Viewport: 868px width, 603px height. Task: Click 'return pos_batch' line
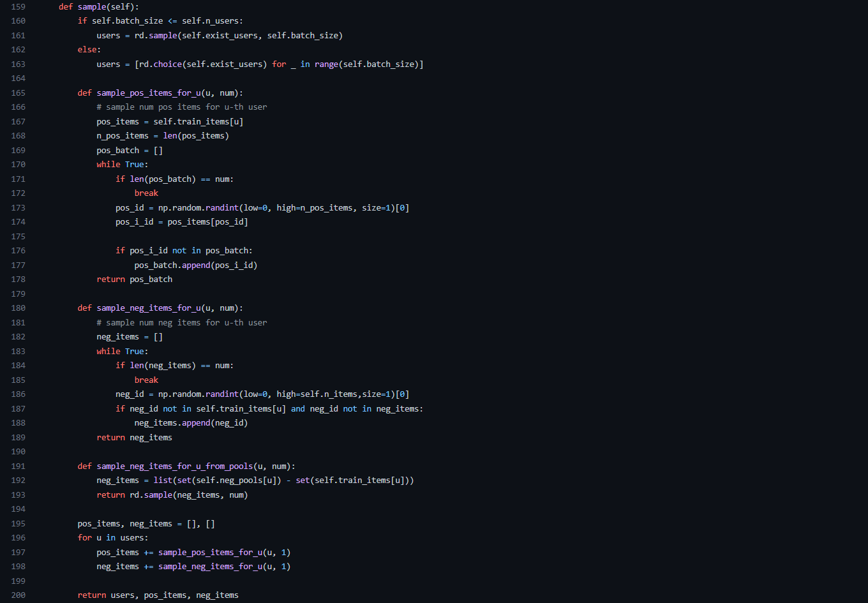tap(135, 279)
